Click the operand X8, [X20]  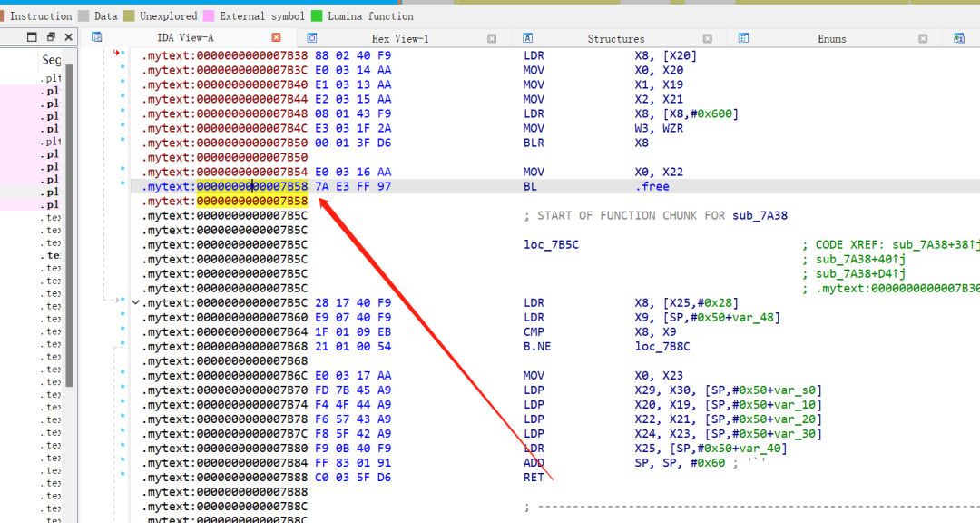pos(666,55)
